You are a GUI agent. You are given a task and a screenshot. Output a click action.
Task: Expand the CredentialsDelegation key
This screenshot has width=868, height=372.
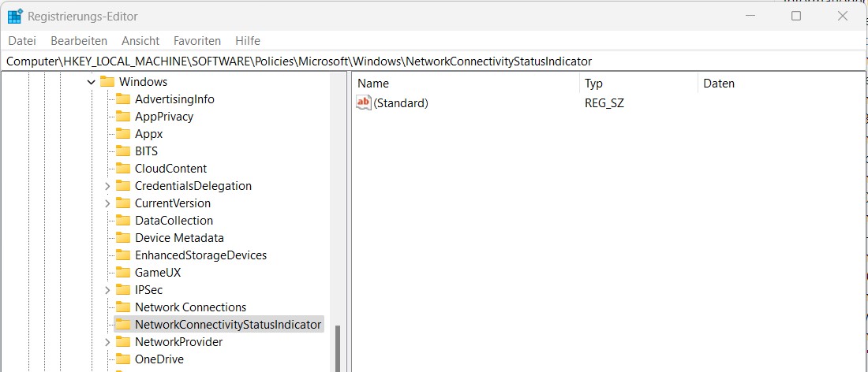click(107, 186)
